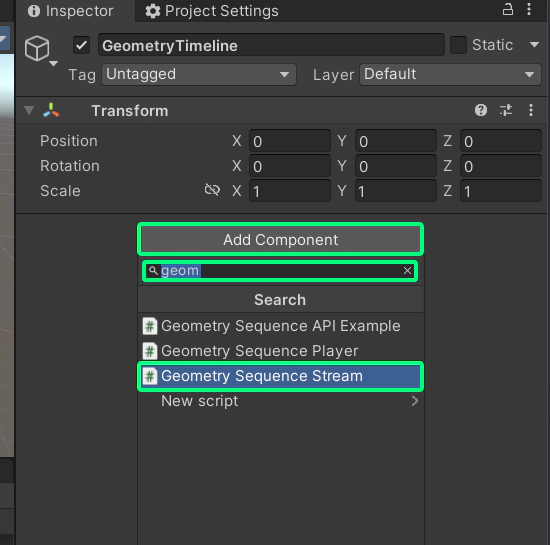Click the Scale X value field
The width and height of the screenshot is (550, 545).
[x=290, y=191]
